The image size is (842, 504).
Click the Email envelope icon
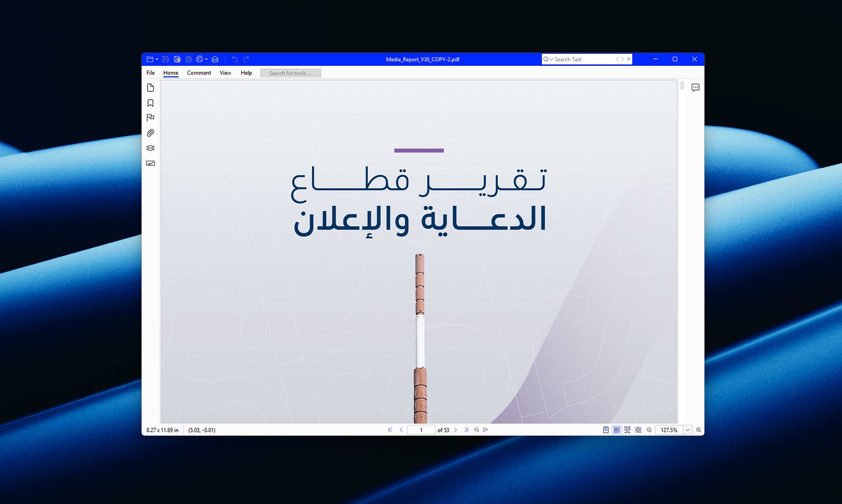(x=215, y=59)
